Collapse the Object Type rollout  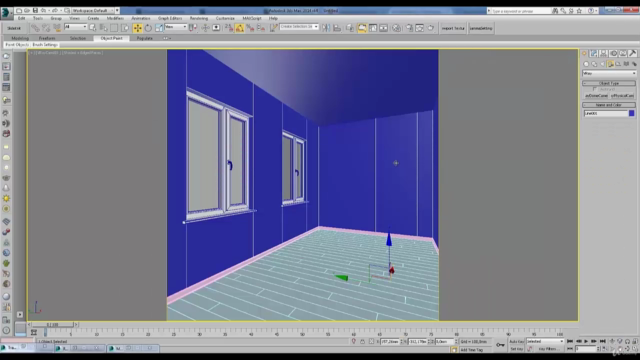pyautogui.click(x=609, y=83)
